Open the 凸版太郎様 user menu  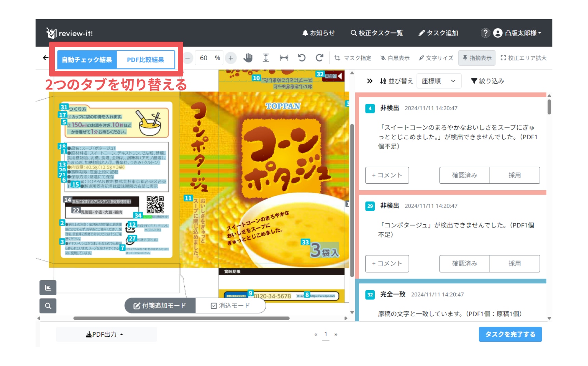click(x=518, y=33)
